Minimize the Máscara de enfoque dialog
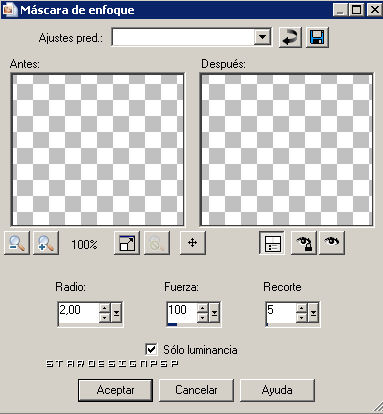 pyautogui.click(x=341, y=10)
